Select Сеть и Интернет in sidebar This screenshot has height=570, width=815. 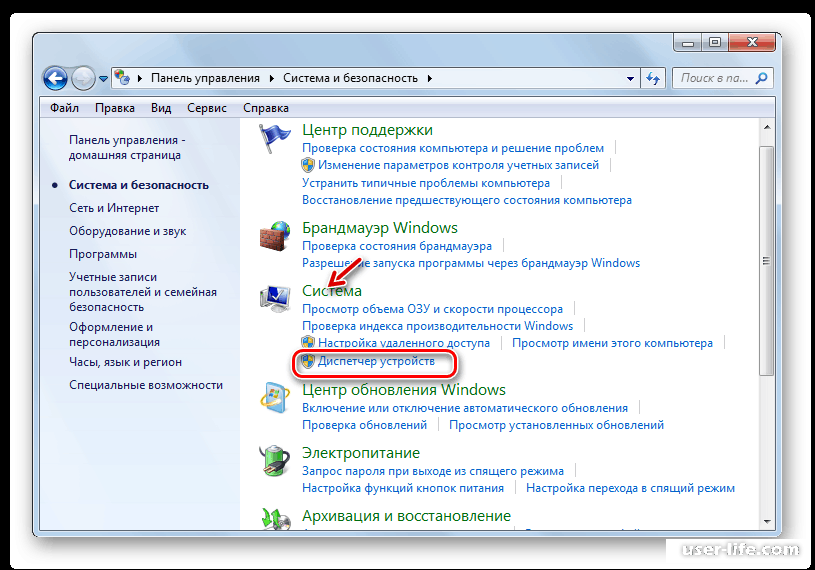point(114,208)
